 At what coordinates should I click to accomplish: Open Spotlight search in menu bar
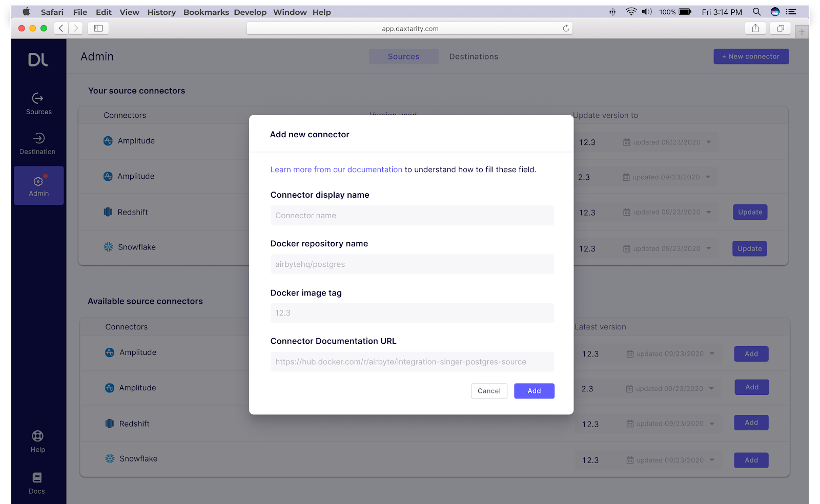pyautogui.click(x=756, y=12)
